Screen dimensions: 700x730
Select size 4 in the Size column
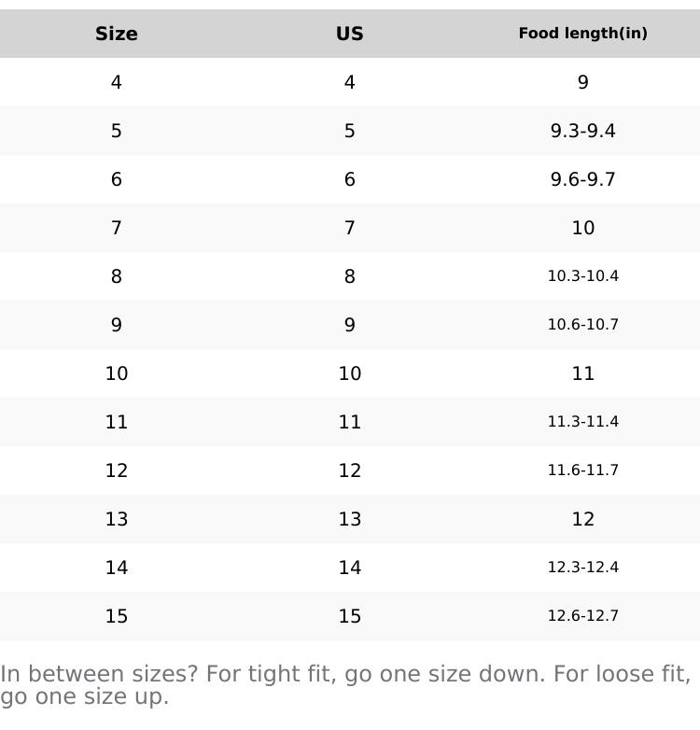(117, 82)
